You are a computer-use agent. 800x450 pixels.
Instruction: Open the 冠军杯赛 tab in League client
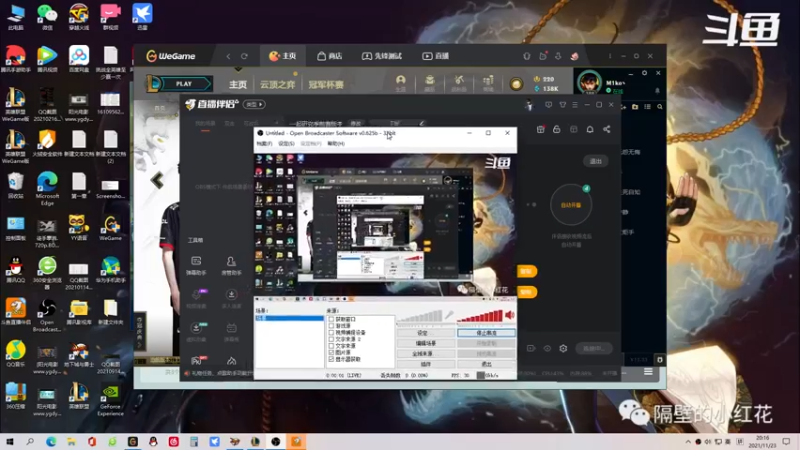pos(326,85)
